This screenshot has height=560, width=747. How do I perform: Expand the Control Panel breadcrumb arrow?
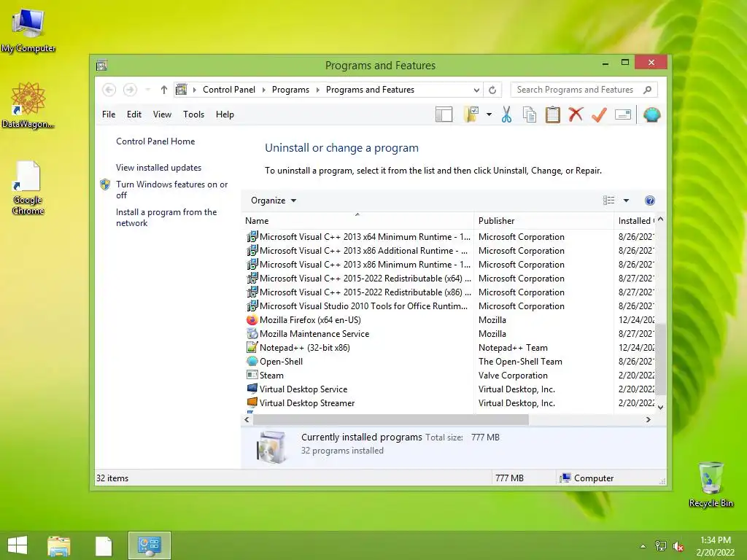pos(263,90)
